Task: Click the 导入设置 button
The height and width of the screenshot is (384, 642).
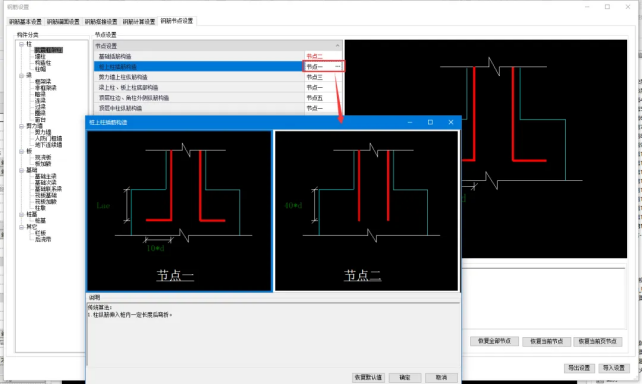Action: click(614, 368)
